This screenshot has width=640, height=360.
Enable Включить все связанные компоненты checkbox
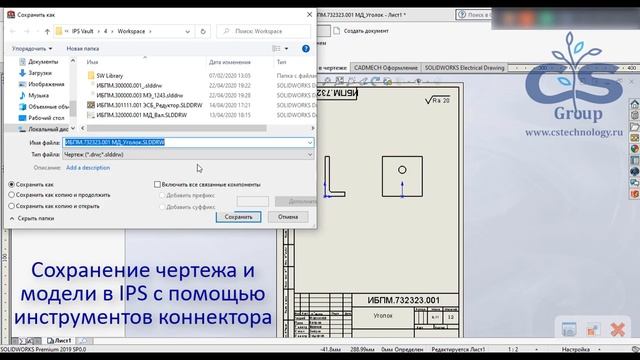pyautogui.click(x=157, y=184)
